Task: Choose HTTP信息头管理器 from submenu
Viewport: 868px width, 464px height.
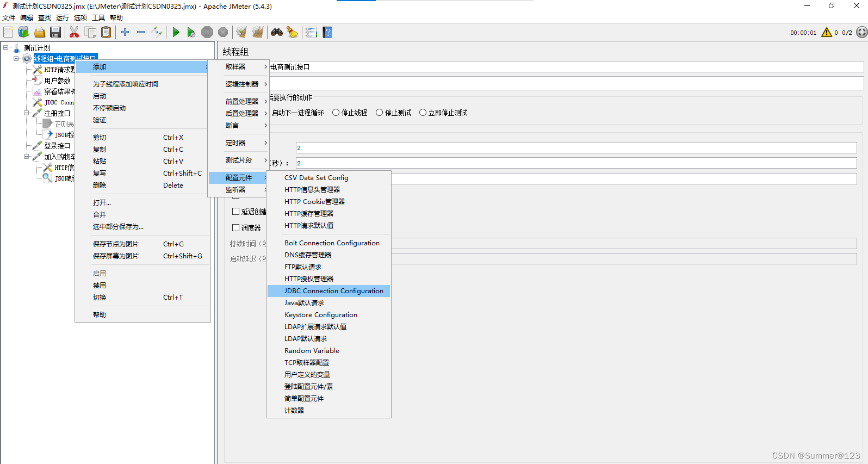Action: 328,190
